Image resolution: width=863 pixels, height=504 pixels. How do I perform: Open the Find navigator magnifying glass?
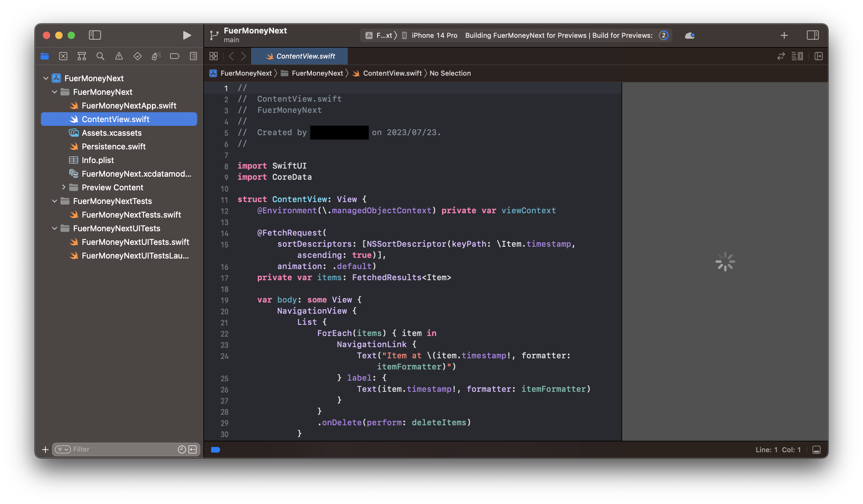click(x=100, y=56)
